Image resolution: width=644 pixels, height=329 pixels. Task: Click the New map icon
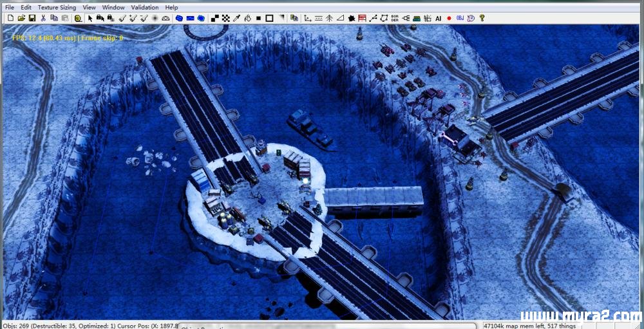click(x=10, y=18)
